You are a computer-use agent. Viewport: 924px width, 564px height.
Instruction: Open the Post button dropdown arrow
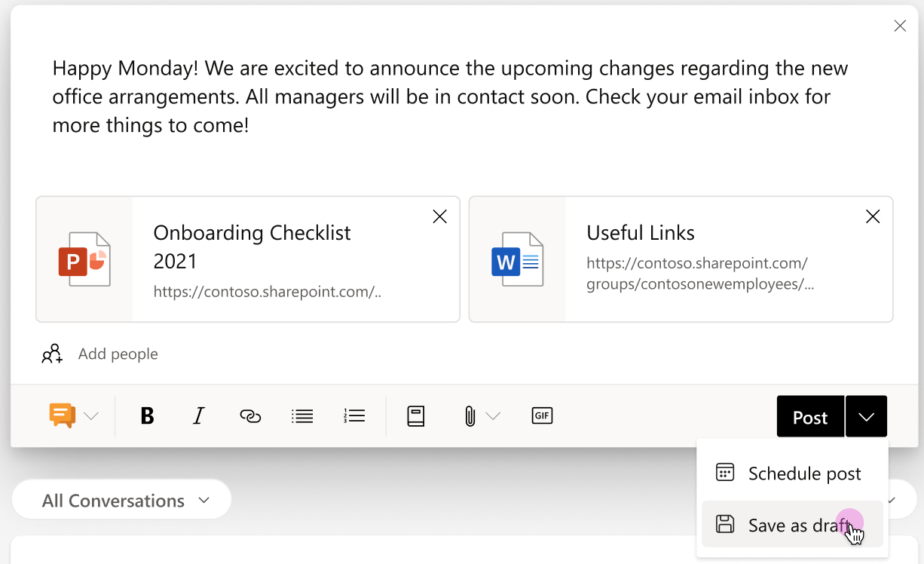coord(866,415)
